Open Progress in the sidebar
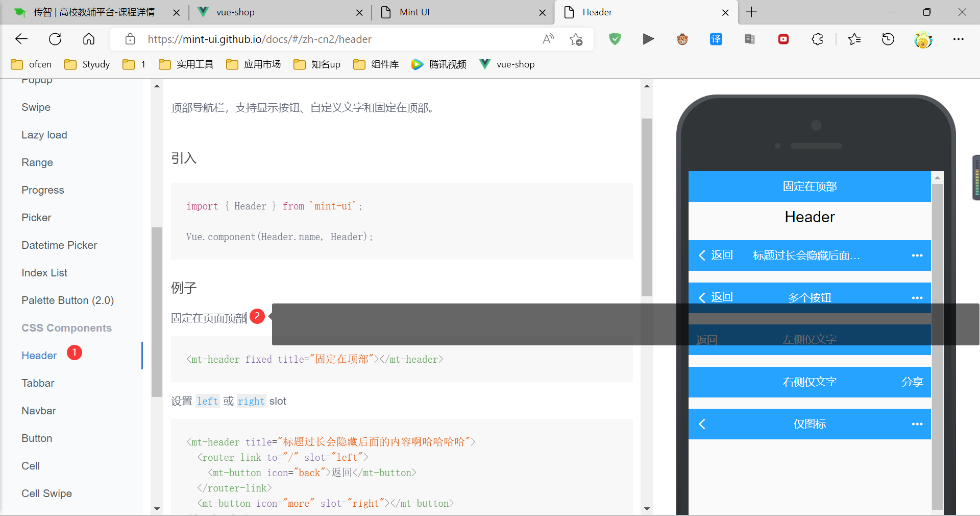 coord(43,190)
